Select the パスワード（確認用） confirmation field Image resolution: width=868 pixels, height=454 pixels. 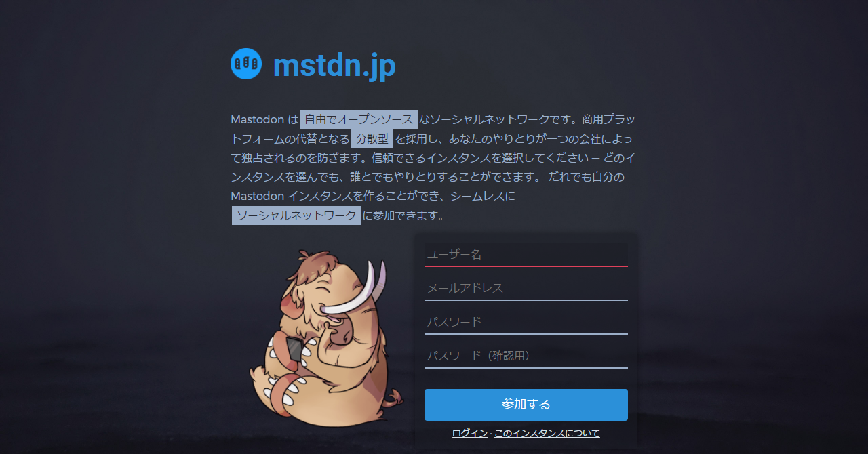pos(526,356)
